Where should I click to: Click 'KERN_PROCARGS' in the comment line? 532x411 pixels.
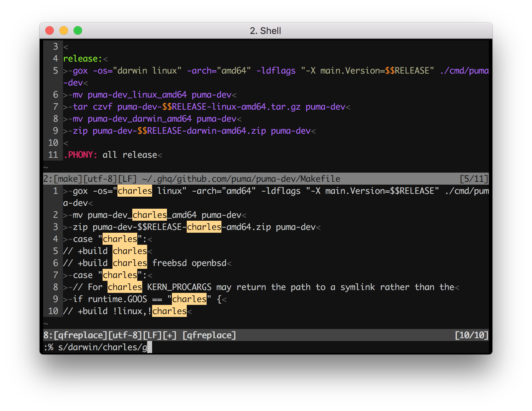click(x=179, y=287)
